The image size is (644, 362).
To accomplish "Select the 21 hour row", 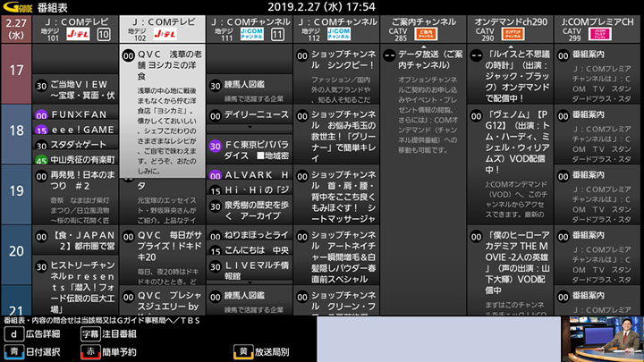I will click(16, 300).
